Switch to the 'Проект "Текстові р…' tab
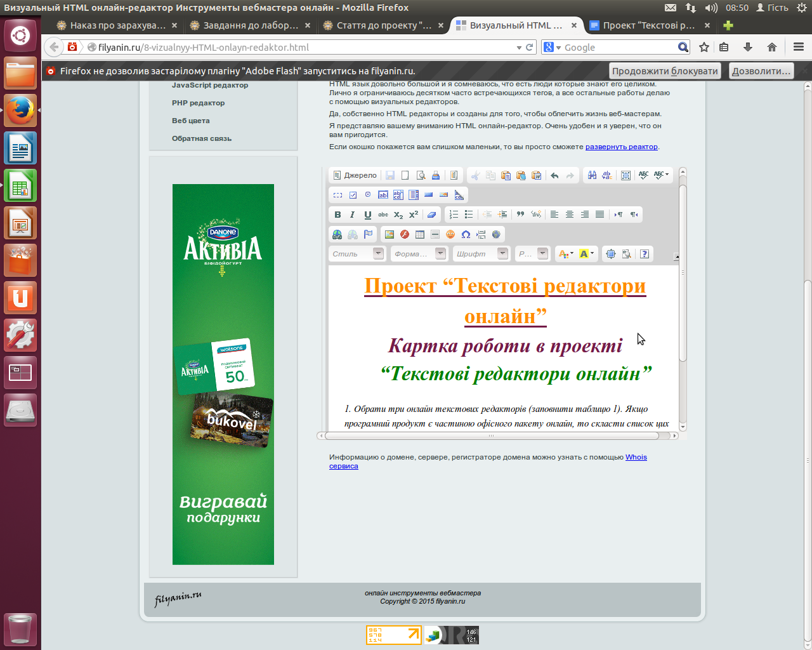Screen dimensions: 812x650 tap(650, 25)
